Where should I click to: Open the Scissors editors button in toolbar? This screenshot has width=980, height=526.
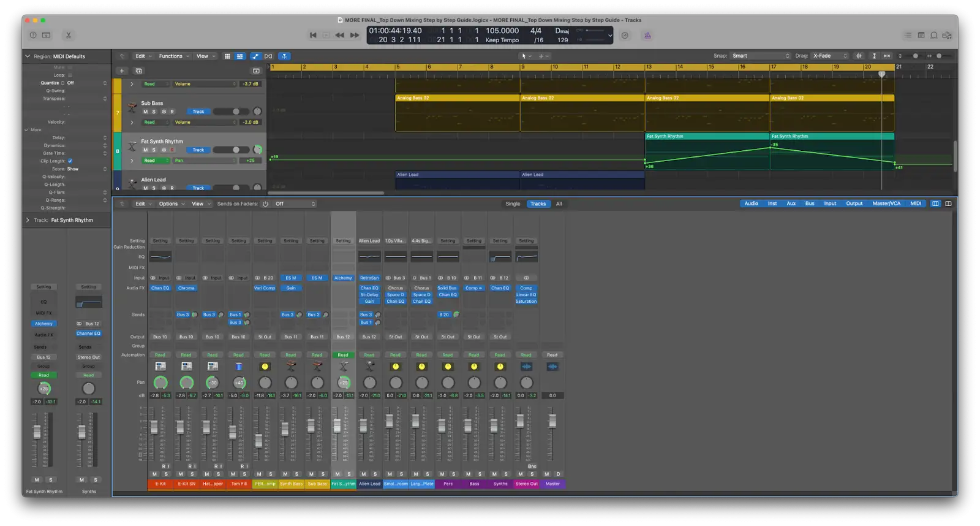(69, 36)
